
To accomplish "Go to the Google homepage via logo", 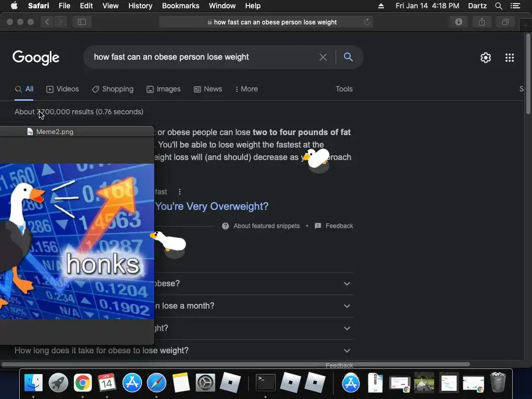I will (36, 58).
